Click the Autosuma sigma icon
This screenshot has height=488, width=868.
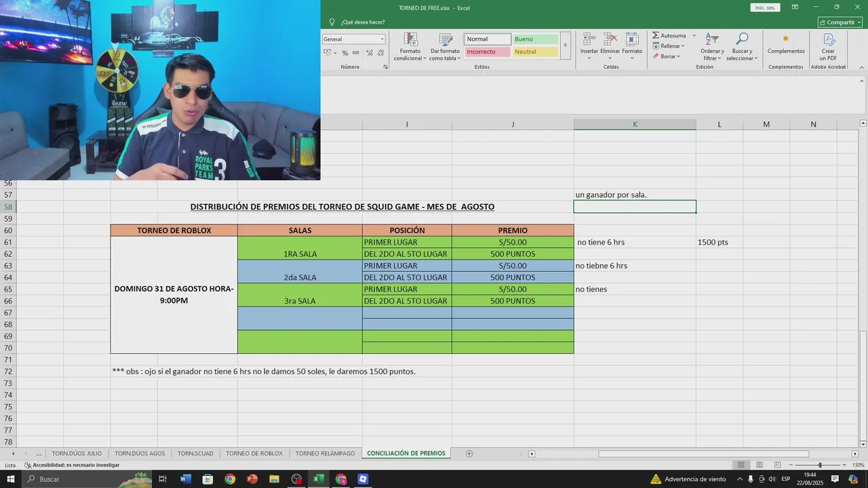656,35
